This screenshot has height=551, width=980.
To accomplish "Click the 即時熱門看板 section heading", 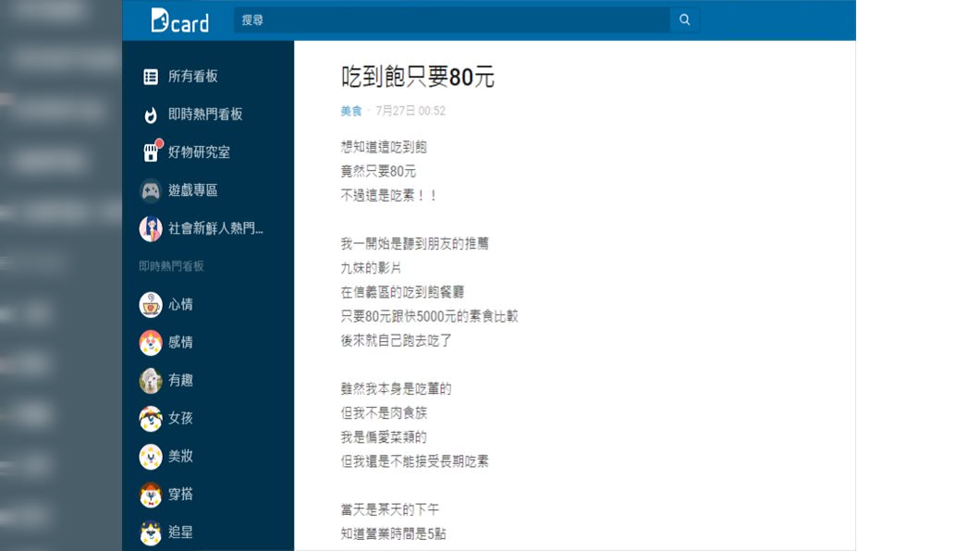I will coord(171,266).
